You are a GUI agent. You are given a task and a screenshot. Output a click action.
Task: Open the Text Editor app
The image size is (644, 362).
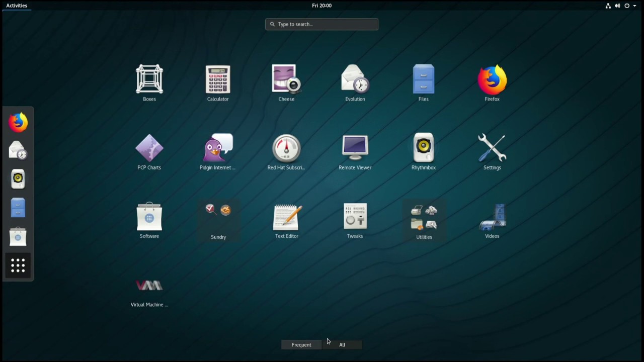[x=286, y=217]
